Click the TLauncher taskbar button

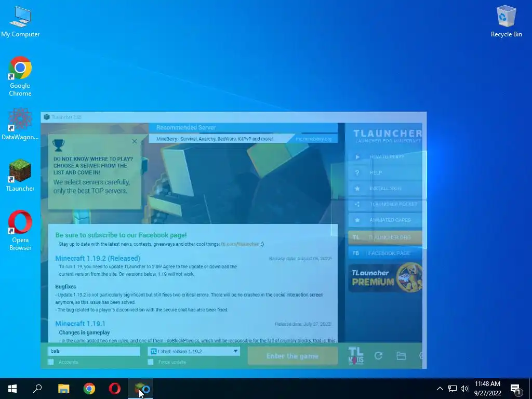click(x=140, y=389)
